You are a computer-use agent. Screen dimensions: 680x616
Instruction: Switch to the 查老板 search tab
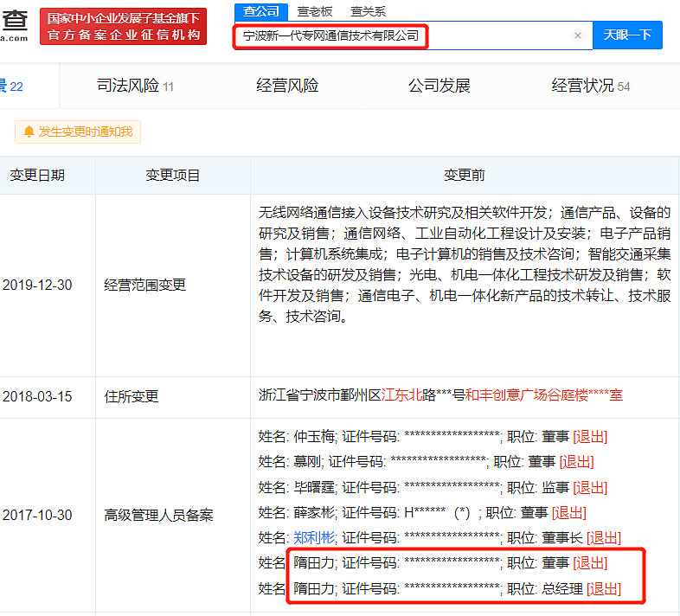coord(315,12)
